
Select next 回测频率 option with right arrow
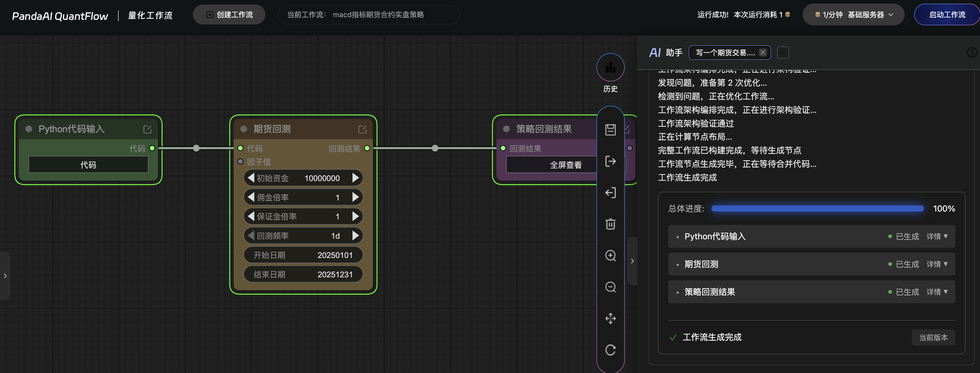(356, 236)
